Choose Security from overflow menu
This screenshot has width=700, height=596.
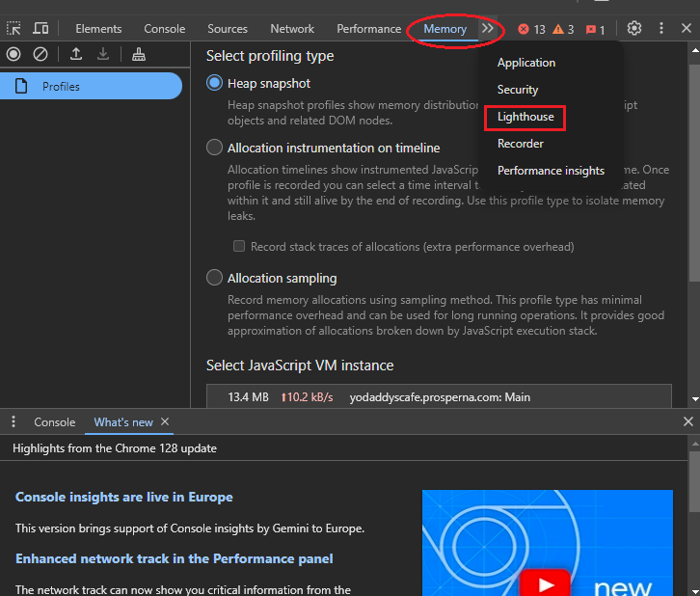pos(518,90)
